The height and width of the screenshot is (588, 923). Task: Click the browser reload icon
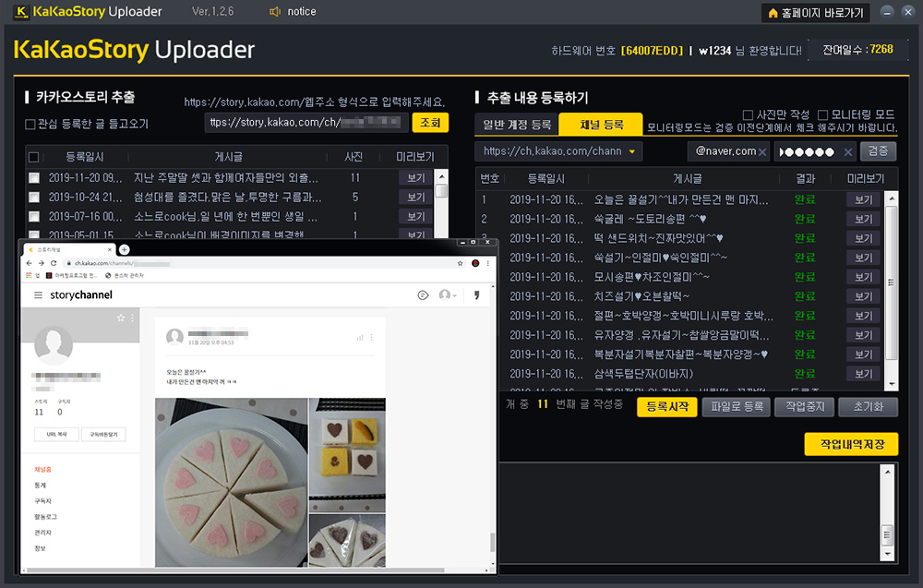pos(54,263)
